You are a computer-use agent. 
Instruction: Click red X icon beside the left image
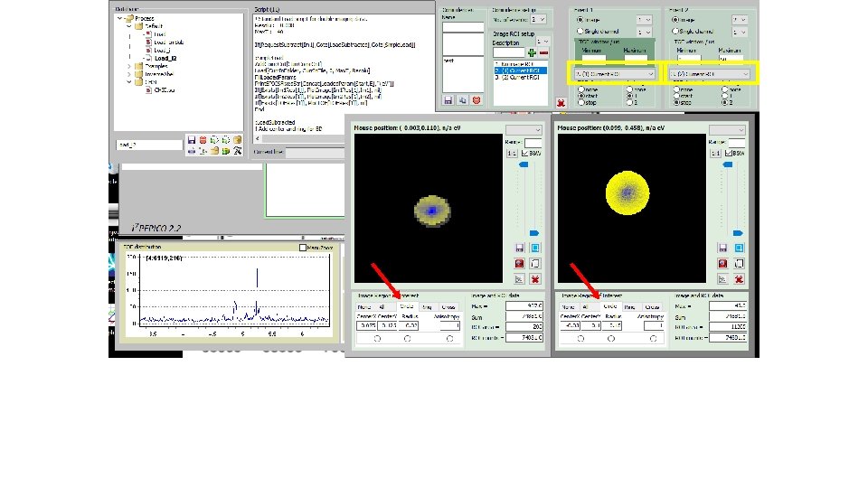point(535,279)
